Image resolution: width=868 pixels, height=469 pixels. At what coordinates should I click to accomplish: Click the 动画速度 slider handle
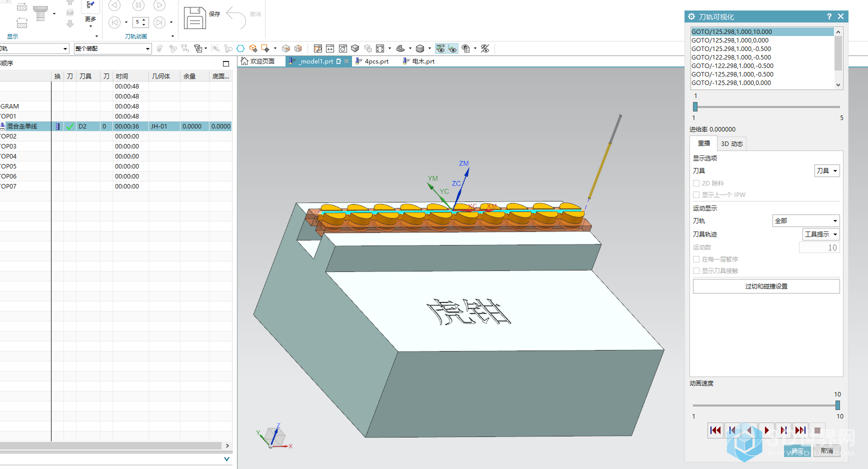pos(837,405)
